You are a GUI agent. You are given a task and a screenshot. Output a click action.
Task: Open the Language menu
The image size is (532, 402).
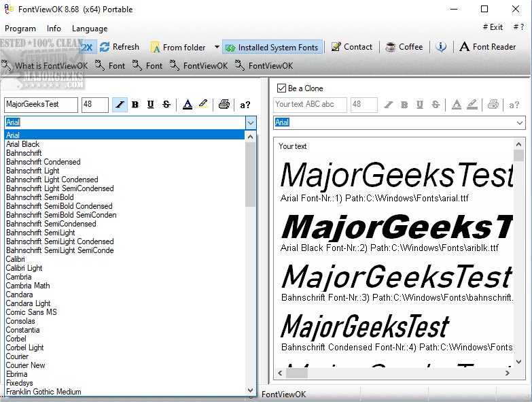pyautogui.click(x=89, y=29)
